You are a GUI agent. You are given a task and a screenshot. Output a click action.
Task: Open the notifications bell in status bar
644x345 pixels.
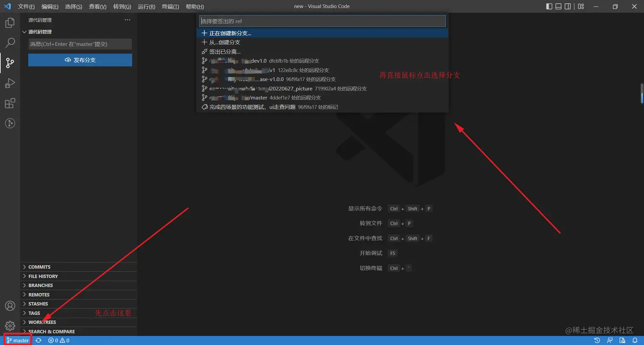tap(635, 340)
